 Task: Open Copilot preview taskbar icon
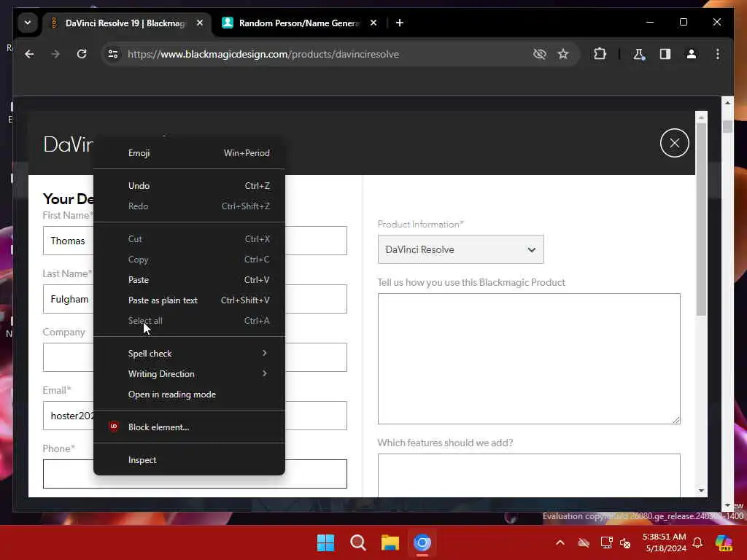[x=724, y=542]
